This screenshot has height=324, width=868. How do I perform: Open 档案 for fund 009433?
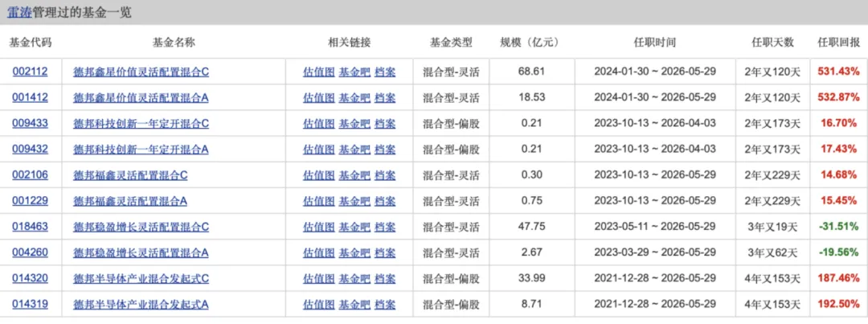click(x=385, y=123)
